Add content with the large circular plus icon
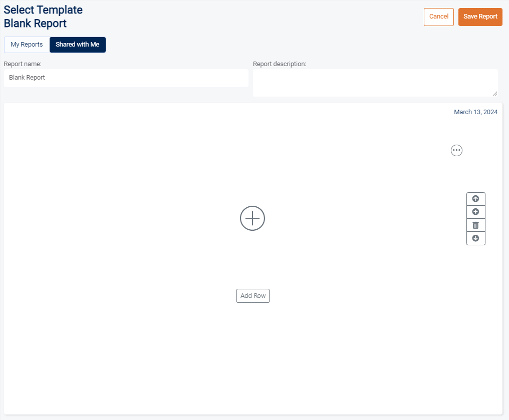 tap(252, 218)
